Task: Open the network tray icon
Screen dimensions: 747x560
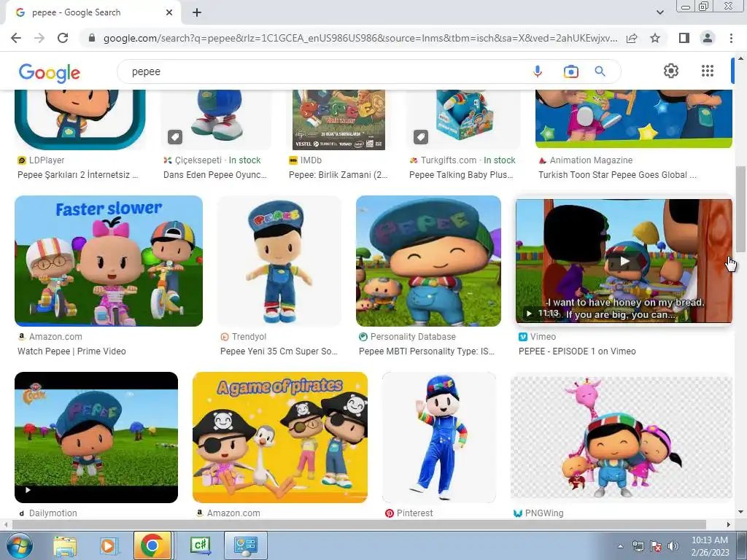Action: click(638, 547)
